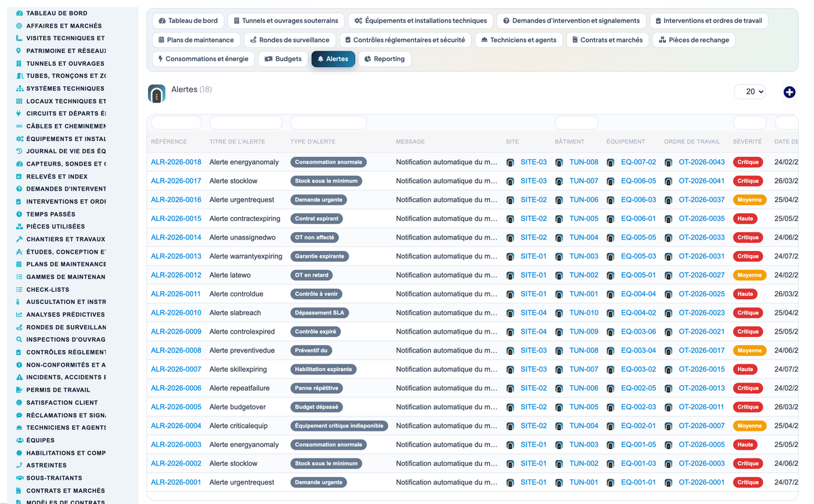Image resolution: width=814 pixels, height=504 pixels.
Task: Open Gammes de maintenance in sidebar
Action: (x=66, y=277)
